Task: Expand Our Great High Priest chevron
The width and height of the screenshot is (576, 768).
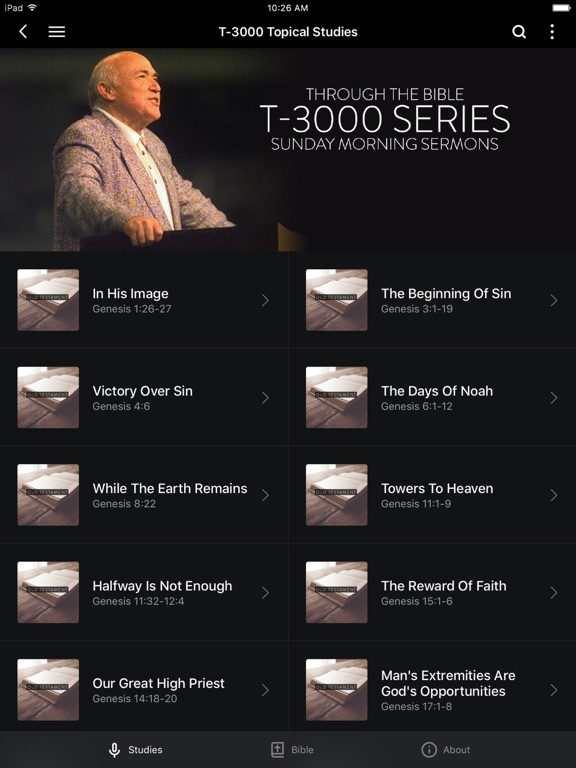Action: click(x=265, y=690)
